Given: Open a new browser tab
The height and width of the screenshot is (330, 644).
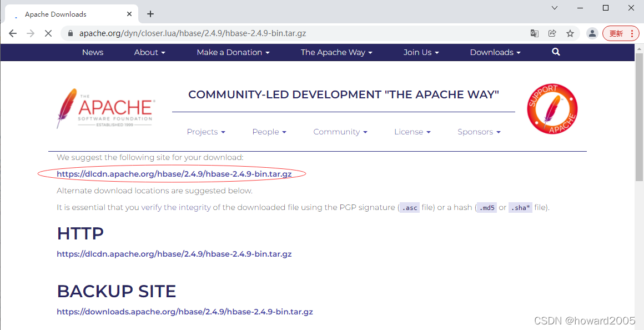Looking at the screenshot, I should coord(150,14).
